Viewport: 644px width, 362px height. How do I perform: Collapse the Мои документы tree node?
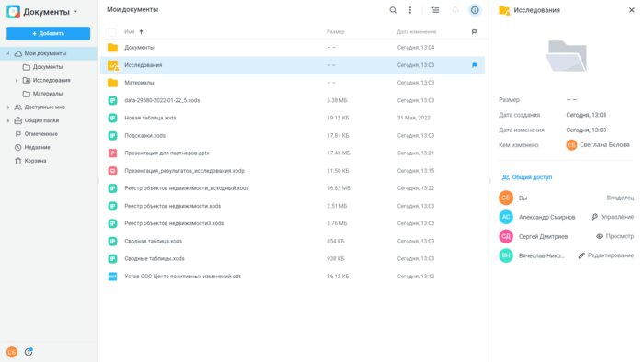click(x=8, y=53)
